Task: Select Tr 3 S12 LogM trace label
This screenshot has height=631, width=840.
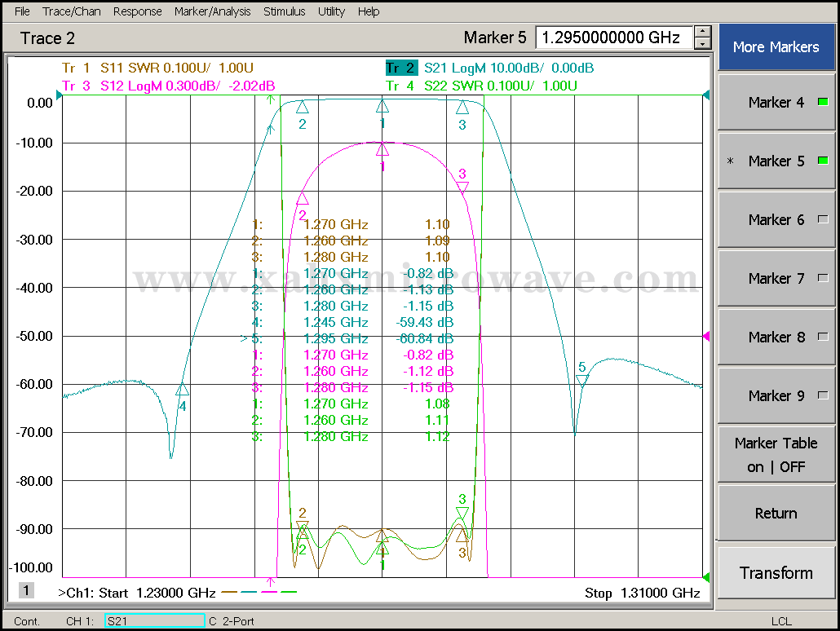Action: pyautogui.click(x=168, y=86)
